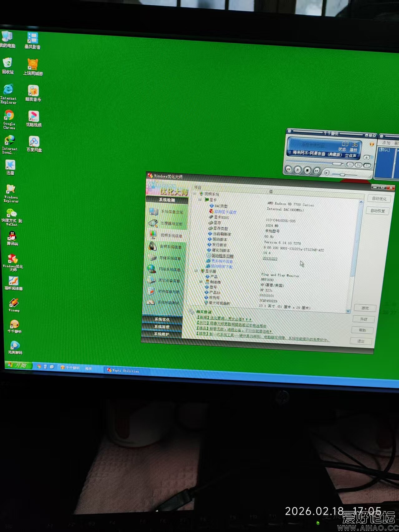The width and height of the screenshot is (399, 532).
Task: Open 福昕阅读器 desktop icon
Action: (x=13, y=283)
